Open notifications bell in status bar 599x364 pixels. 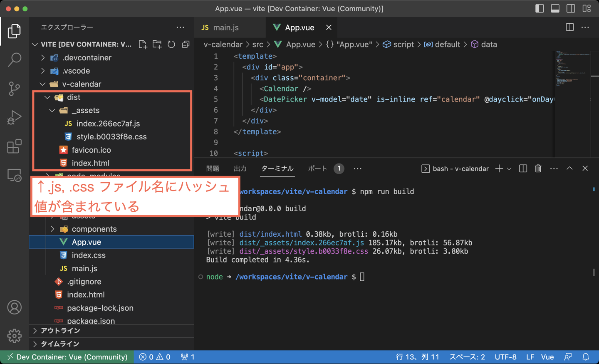click(x=586, y=357)
